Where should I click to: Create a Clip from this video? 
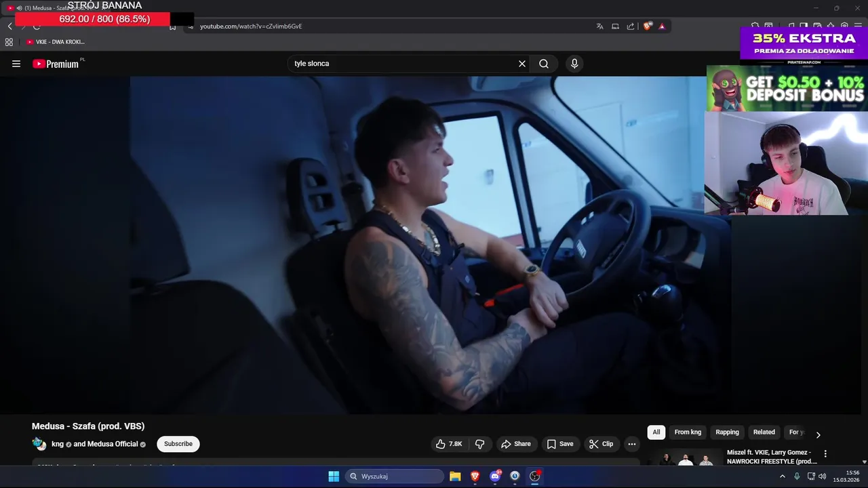pos(601,444)
